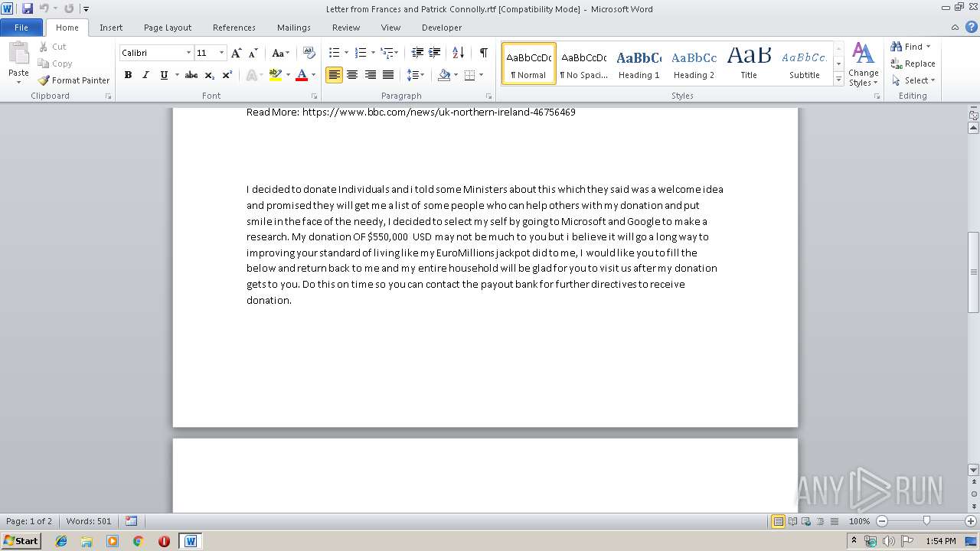Click the Shrink Font icon
Image resolution: width=980 pixels, height=551 pixels.
[253, 53]
